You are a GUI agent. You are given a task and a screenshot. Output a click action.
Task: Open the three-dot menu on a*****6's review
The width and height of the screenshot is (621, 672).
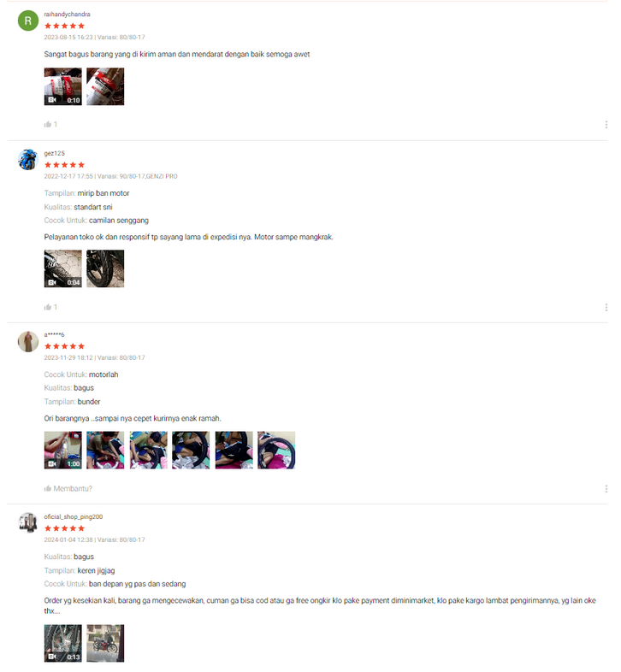click(606, 488)
